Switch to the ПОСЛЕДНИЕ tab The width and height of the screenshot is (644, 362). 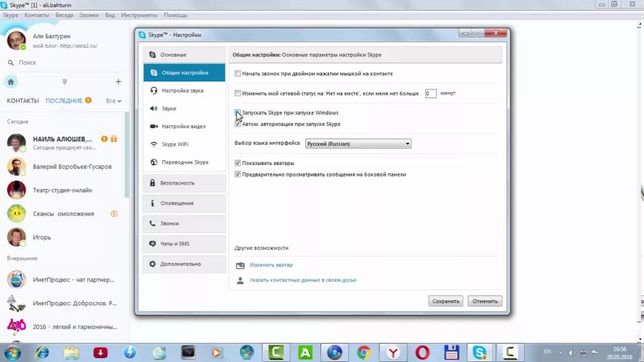64,101
